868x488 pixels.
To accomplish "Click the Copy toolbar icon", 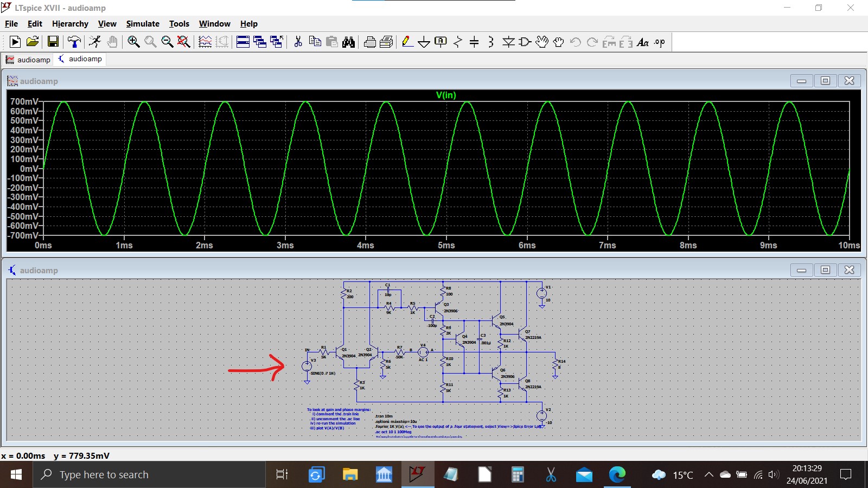I will [315, 42].
